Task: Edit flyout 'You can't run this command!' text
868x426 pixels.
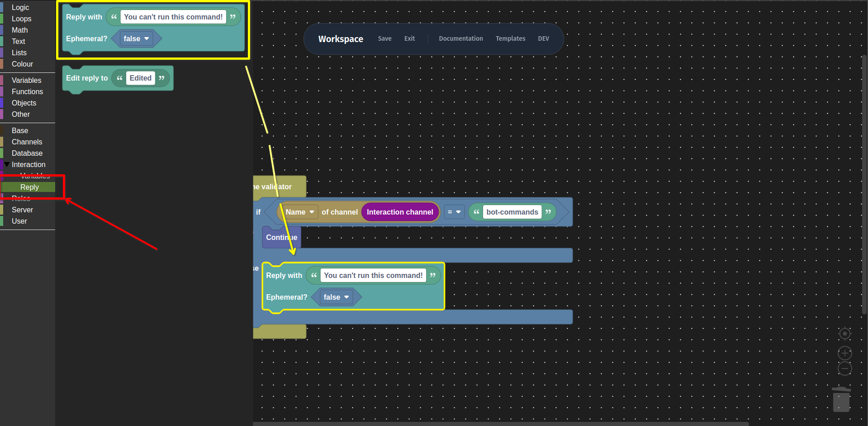Action: (x=173, y=17)
